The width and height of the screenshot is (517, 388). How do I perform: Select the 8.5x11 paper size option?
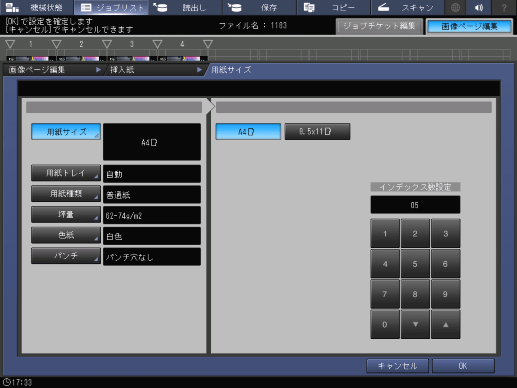point(317,132)
